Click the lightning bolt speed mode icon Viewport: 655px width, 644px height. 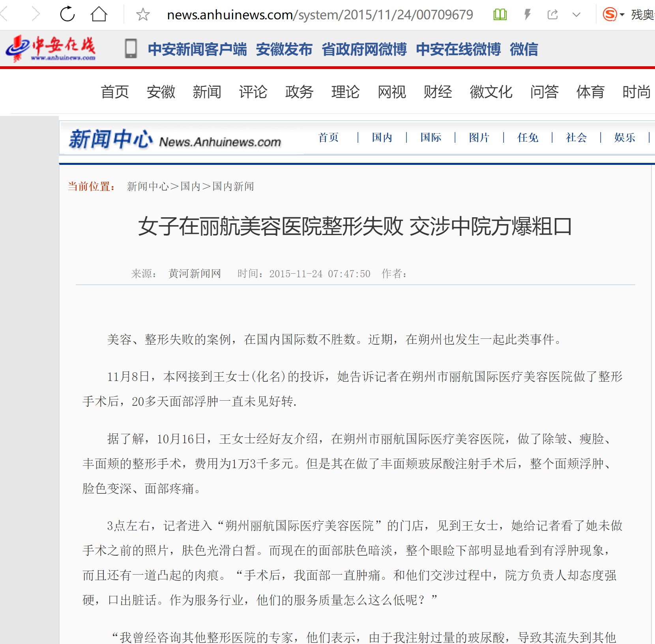pyautogui.click(x=527, y=15)
